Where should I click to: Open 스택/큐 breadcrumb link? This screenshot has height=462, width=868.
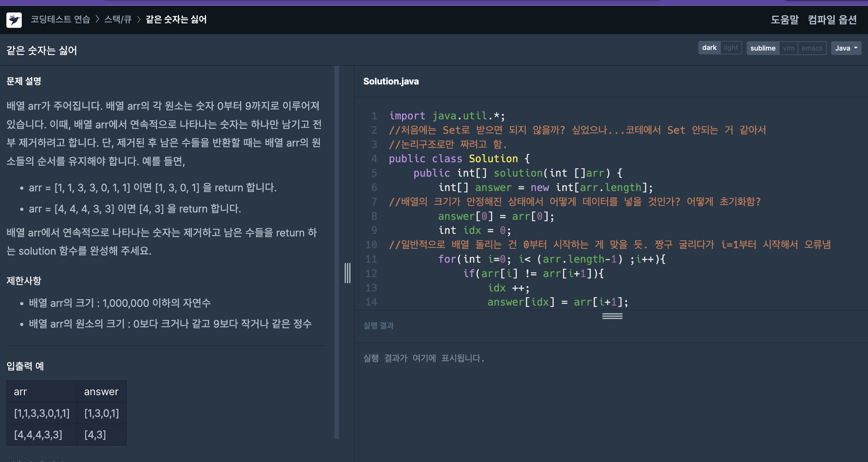click(117, 19)
